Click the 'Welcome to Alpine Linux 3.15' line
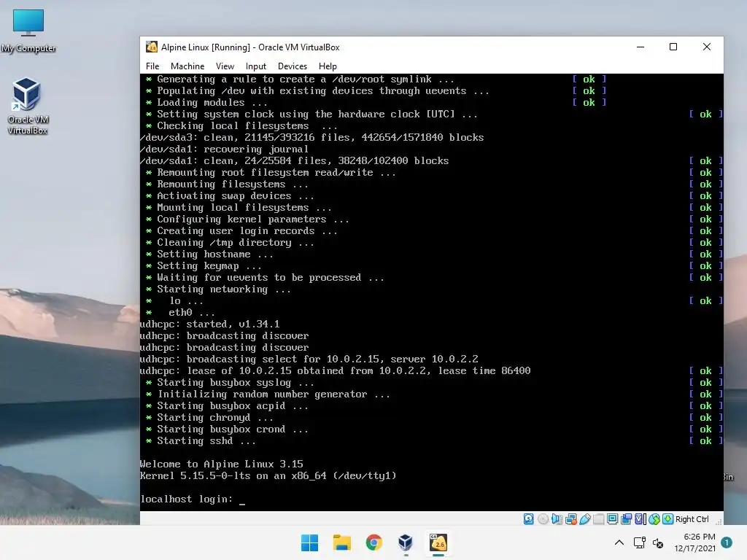This screenshot has width=747, height=560. [x=222, y=464]
